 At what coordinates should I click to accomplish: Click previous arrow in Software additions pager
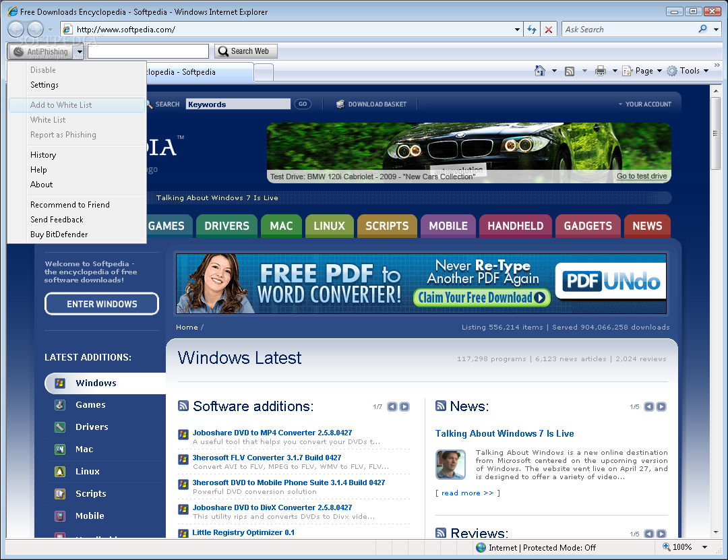tap(392, 407)
